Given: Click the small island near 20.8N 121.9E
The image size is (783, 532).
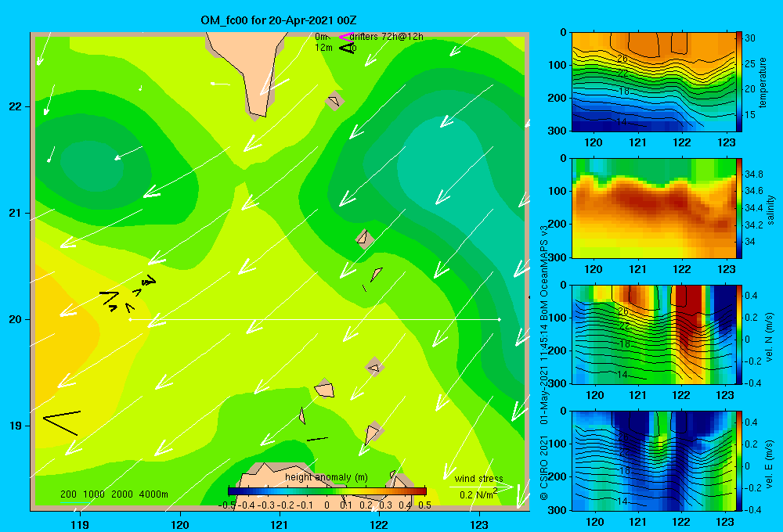Looking at the screenshot, I should (365, 239).
